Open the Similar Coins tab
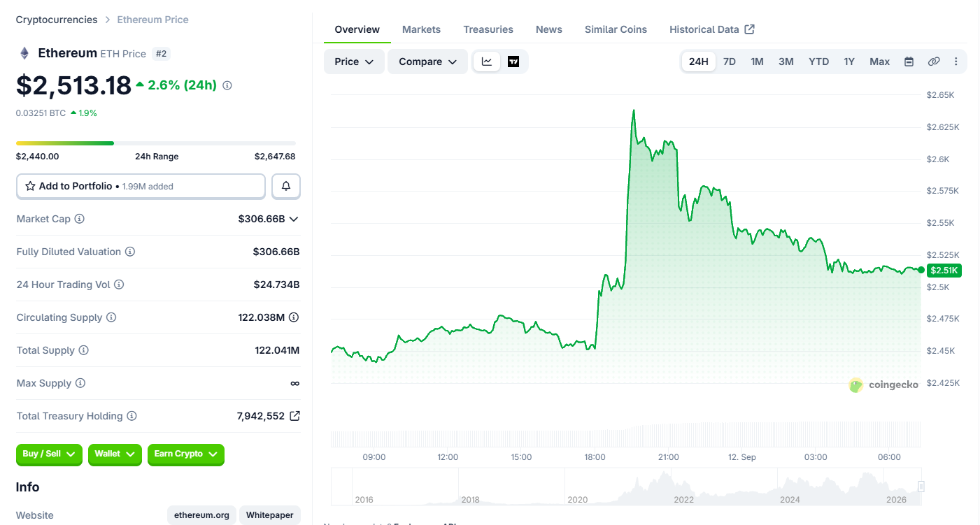The image size is (980, 525). [x=616, y=29]
